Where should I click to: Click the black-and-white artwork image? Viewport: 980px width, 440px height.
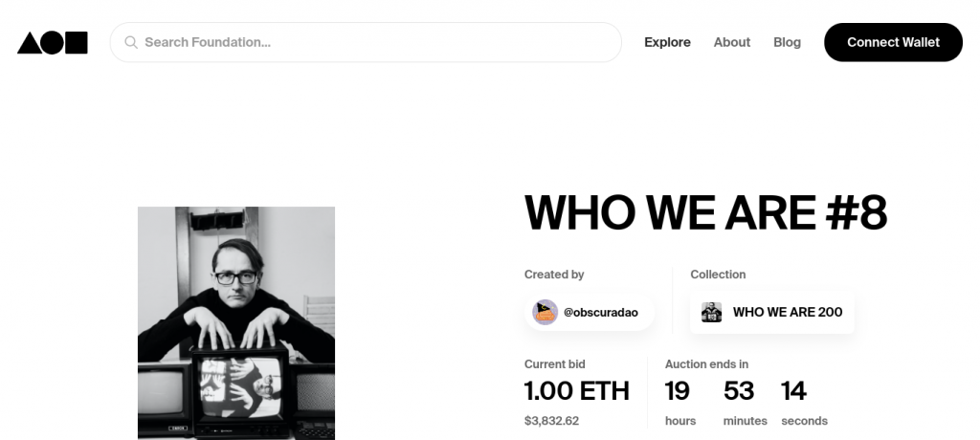(x=236, y=322)
